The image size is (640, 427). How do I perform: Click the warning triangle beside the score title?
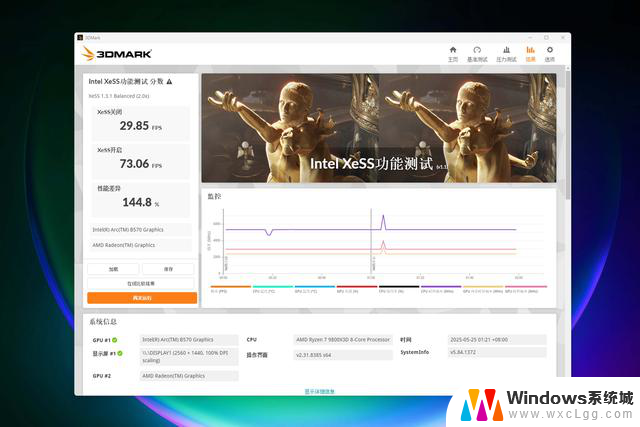pos(169,82)
